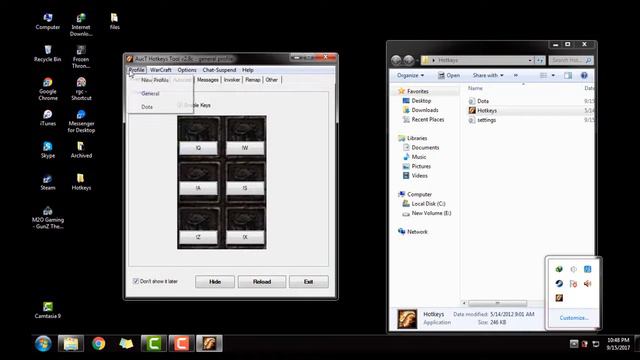
Task: Click the green tray icon in popup
Action: tap(559, 269)
